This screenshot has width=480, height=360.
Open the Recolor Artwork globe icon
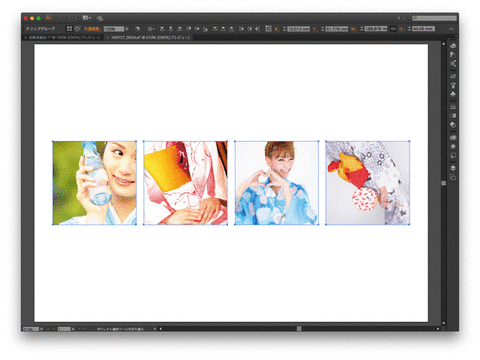click(x=137, y=29)
